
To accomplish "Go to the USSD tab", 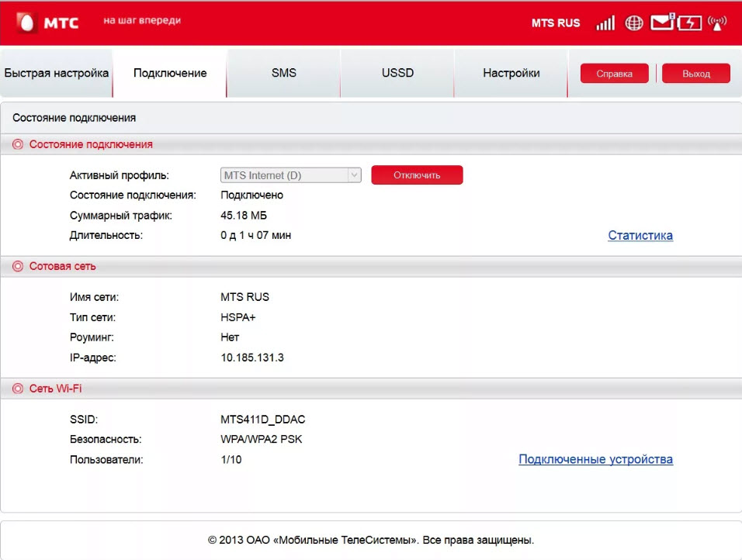I will [x=397, y=73].
